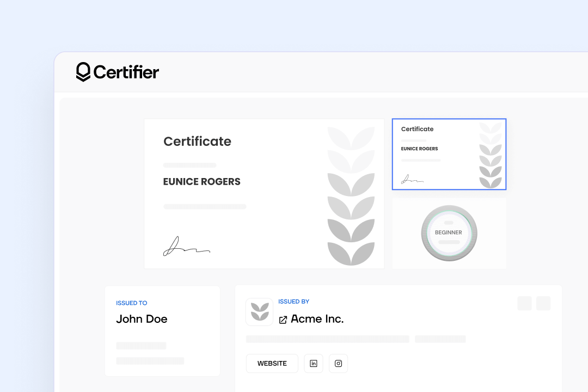Open the WEBSITE button
Screen dimensions: 588x392
272,363
